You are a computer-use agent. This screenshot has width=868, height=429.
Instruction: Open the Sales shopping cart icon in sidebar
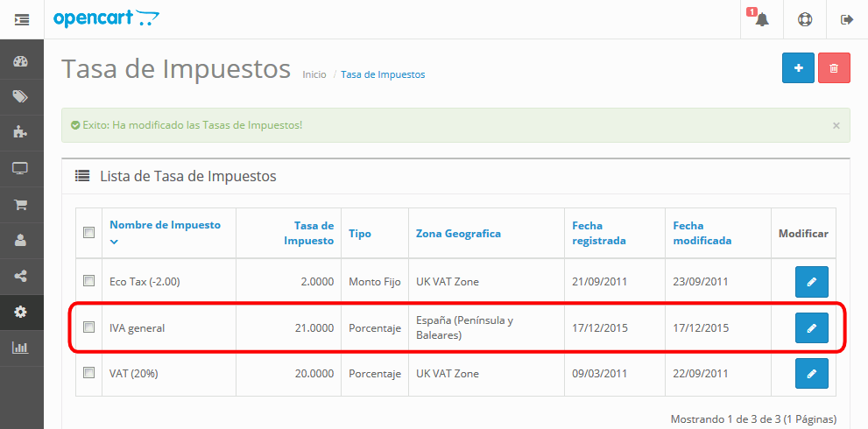20,204
